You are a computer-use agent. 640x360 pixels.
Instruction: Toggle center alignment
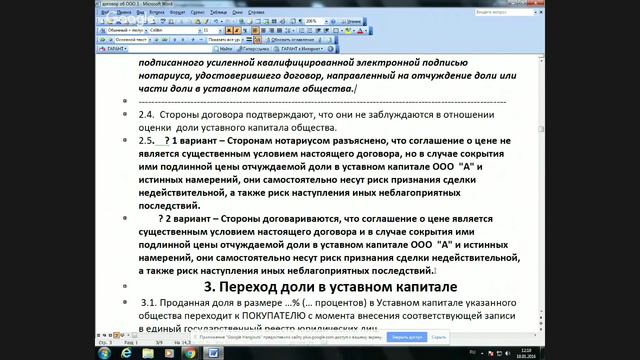[x=263, y=30]
